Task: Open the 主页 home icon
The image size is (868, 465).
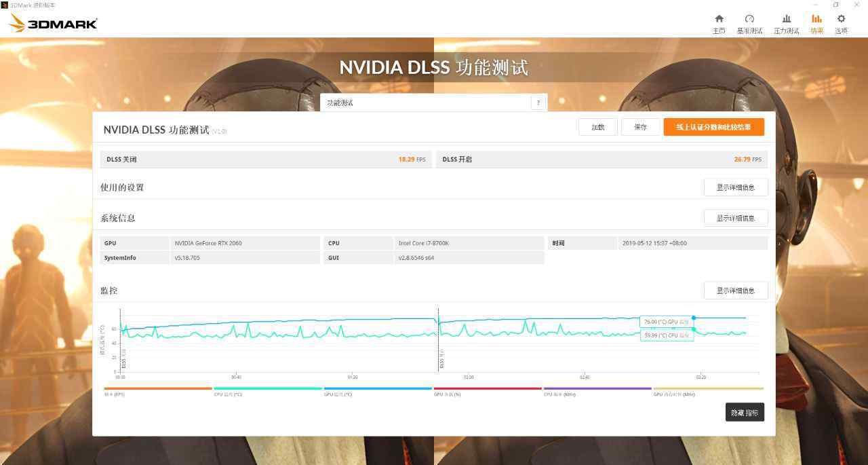Action: click(719, 24)
